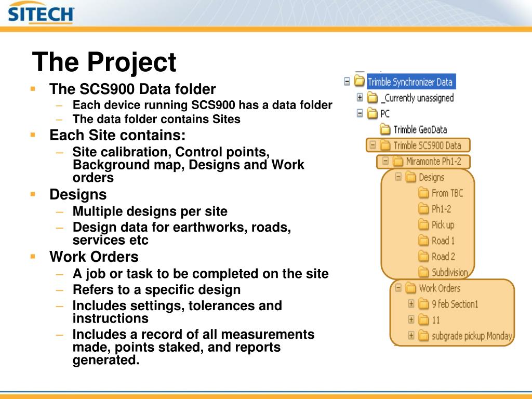This screenshot has width=532, height=399.
Task: Click the text "Multiple designs per site"
Action: (150, 211)
